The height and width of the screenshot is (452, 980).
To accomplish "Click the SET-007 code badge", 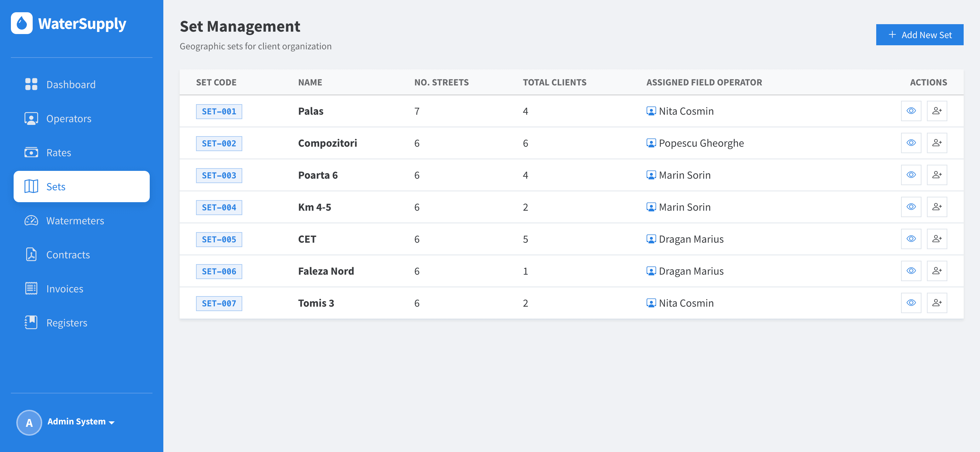I will click(x=219, y=303).
